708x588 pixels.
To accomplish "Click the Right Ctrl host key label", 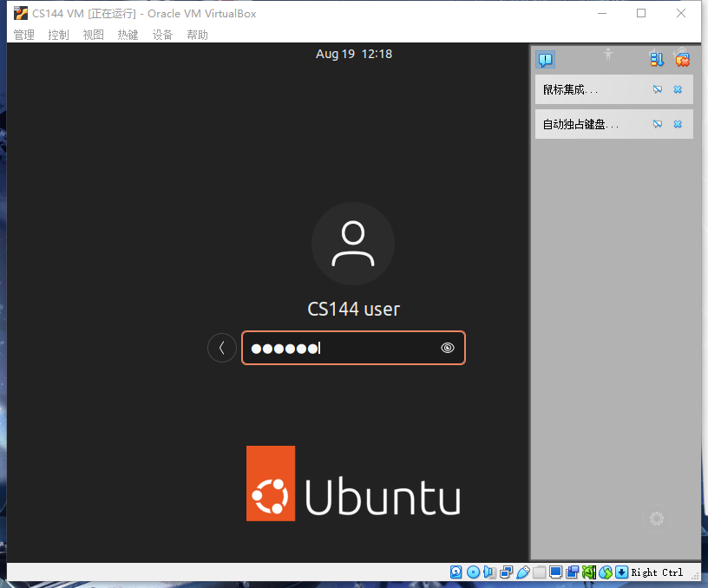I will pyautogui.click(x=657, y=572).
